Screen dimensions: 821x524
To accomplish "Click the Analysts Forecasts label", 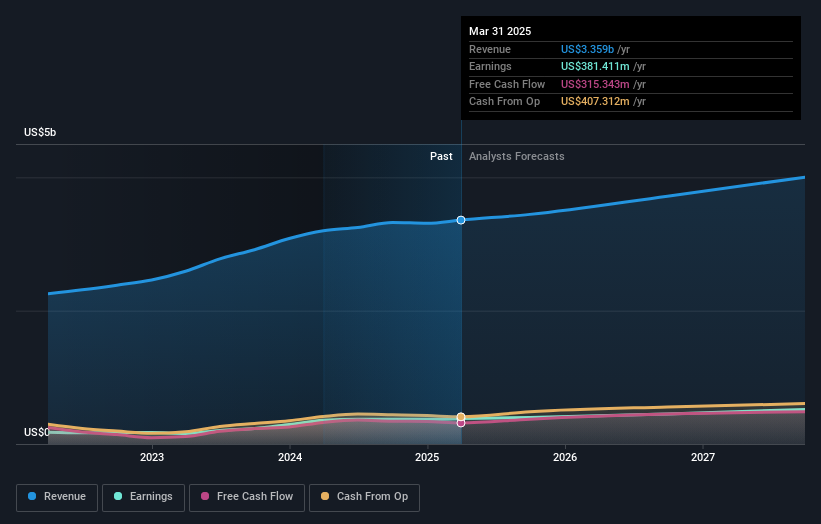I will pos(516,156).
